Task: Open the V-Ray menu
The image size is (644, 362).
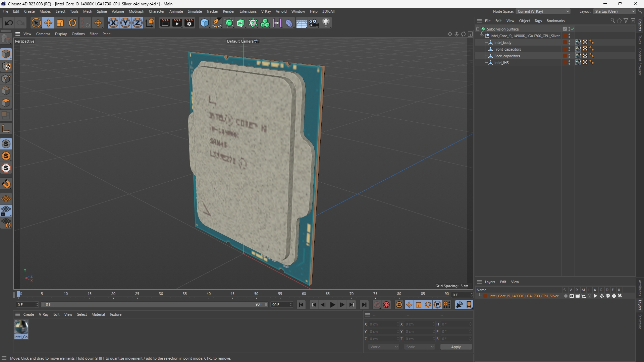Action: coord(266,11)
